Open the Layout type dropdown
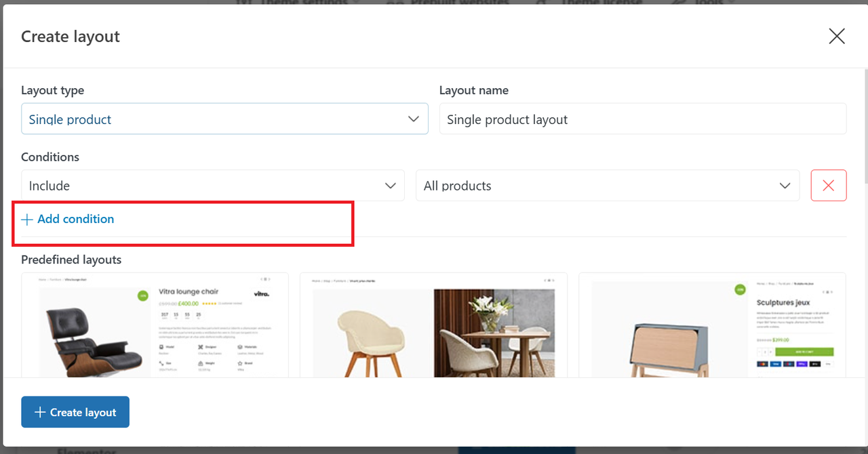Viewport: 868px width, 454px height. [x=224, y=119]
